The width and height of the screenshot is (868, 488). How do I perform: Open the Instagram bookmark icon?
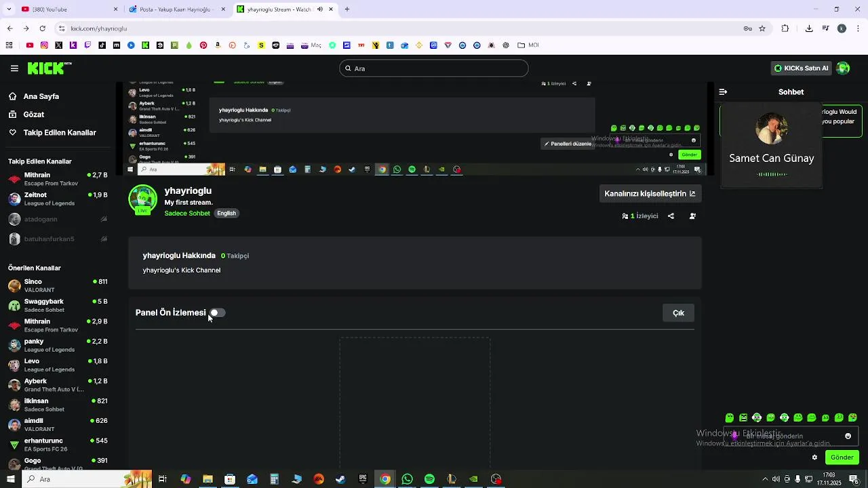44,45
